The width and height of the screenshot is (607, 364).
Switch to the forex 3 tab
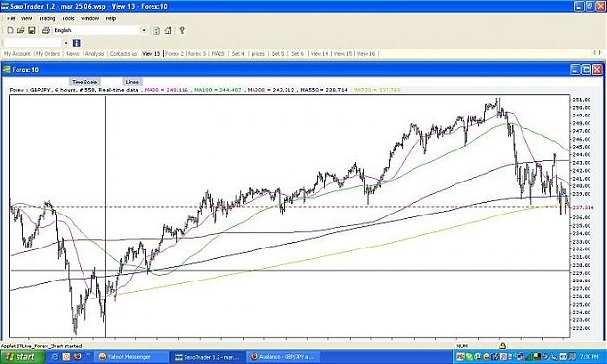pyautogui.click(x=197, y=54)
